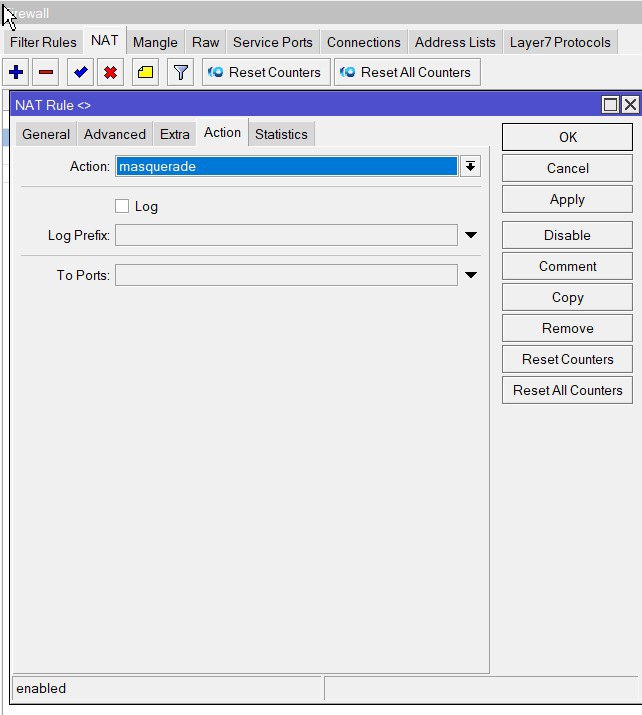Screen dimensions: 642x715
Task: Open the Mangle tab
Action: pyautogui.click(x=155, y=42)
